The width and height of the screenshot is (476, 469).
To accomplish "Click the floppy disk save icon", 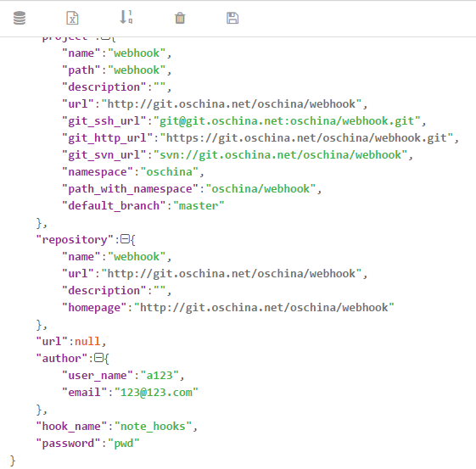I will (232, 18).
